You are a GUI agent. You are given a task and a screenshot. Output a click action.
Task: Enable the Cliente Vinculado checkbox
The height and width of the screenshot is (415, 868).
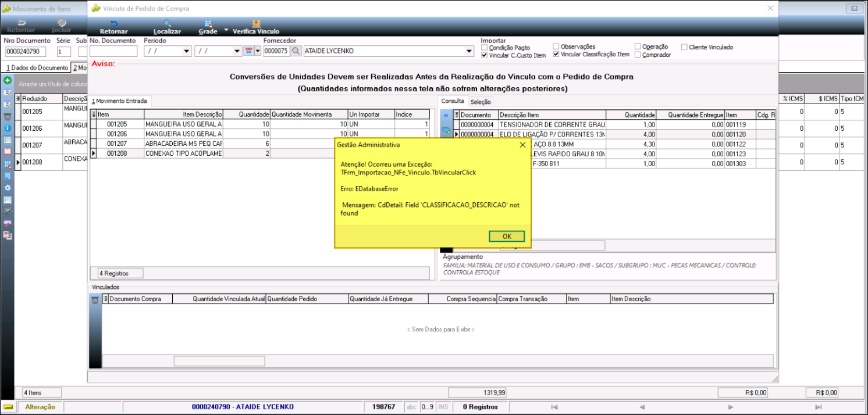pos(685,47)
